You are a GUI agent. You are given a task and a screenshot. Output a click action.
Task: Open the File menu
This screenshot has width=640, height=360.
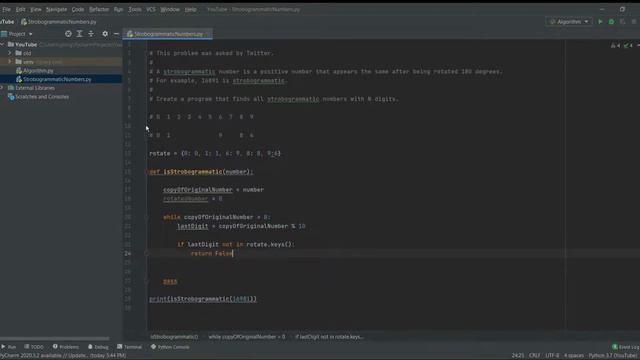click(x=7, y=9)
